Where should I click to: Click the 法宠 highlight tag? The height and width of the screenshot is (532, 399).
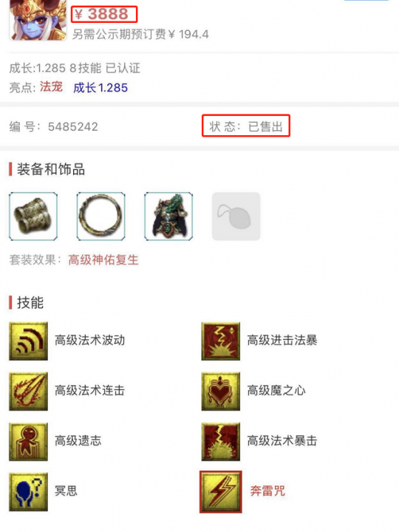[x=51, y=87]
